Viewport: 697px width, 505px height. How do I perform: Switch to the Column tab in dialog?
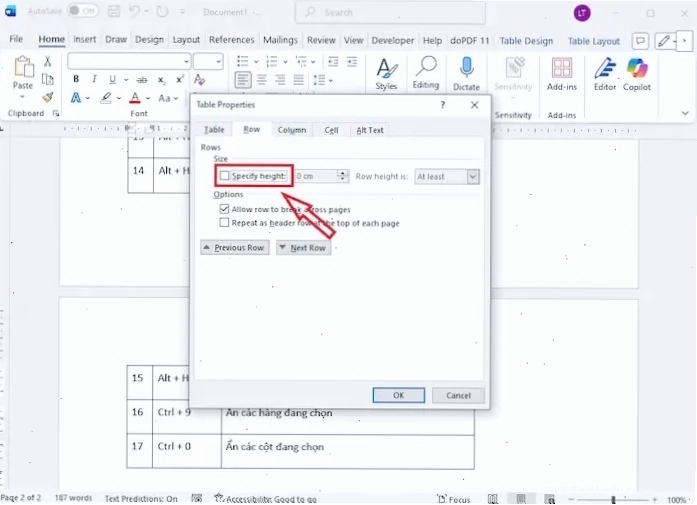pos(292,130)
